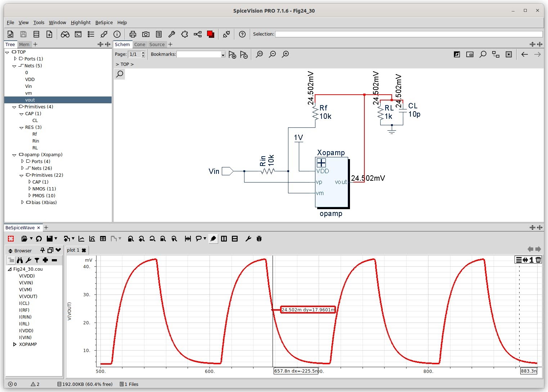Expand the XOPAMP node in waveform browser

[15, 344]
